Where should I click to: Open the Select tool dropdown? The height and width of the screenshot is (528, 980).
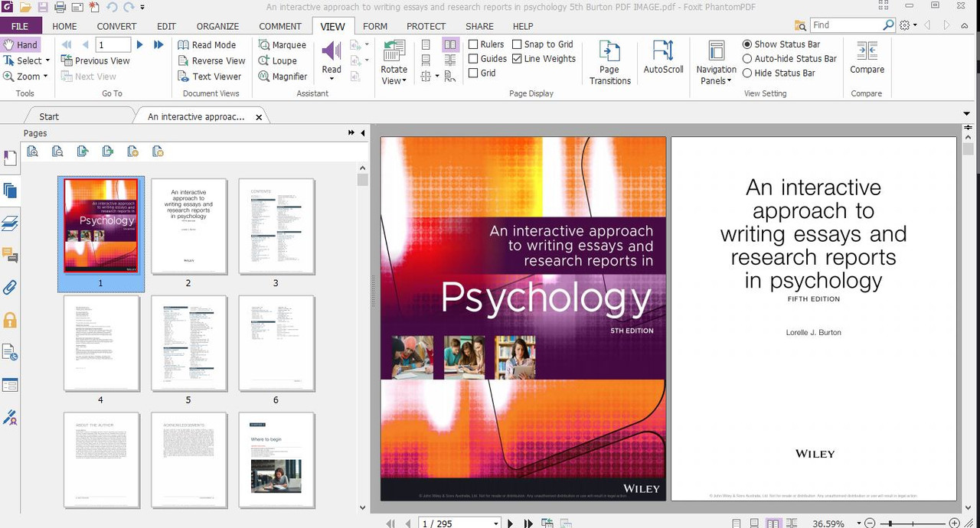click(x=47, y=60)
